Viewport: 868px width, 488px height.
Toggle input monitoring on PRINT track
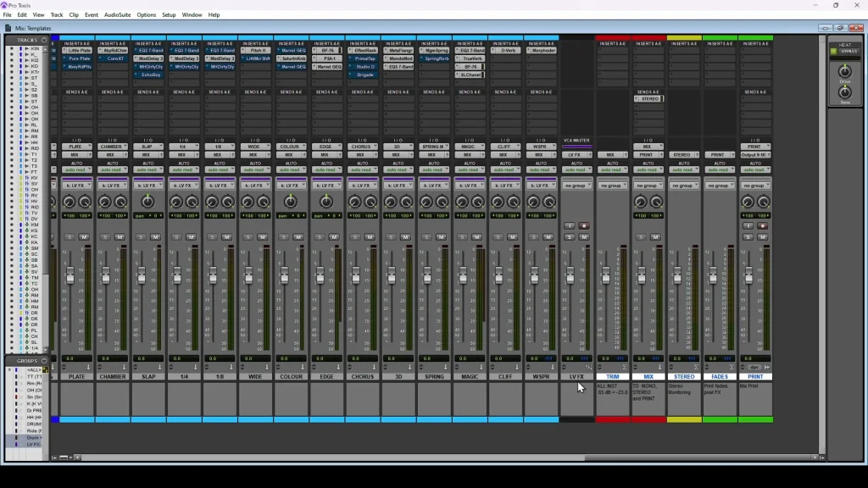coord(748,225)
